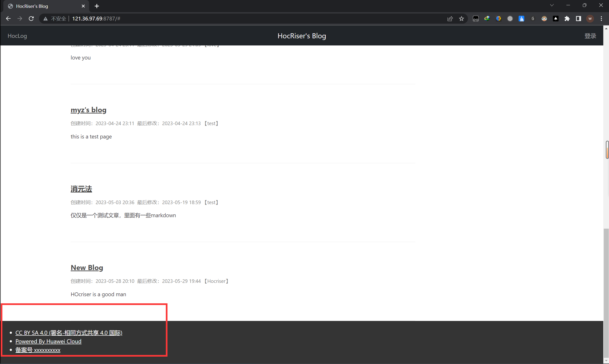The height and width of the screenshot is (364, 609).
Task: Open the W profile avatar
Action: tap(590, 19)
